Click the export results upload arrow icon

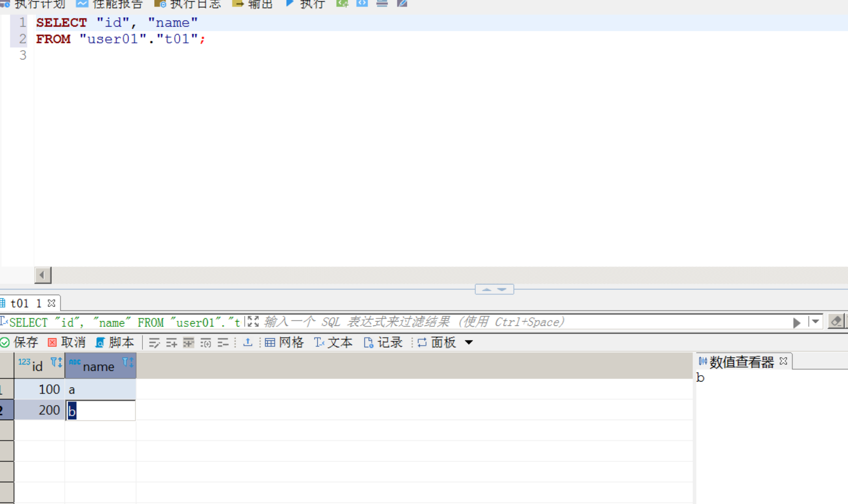(x=248, y=342)
